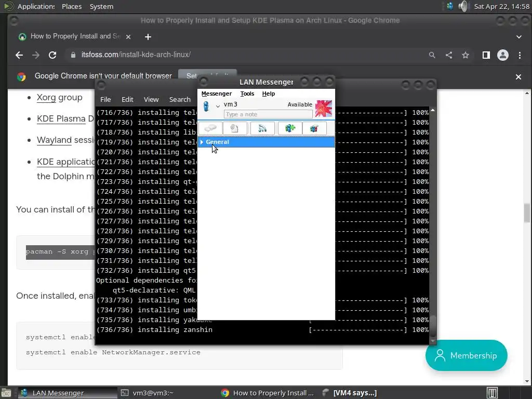
Task: Click the share page icon in Chrome
Action: (449, 55)
